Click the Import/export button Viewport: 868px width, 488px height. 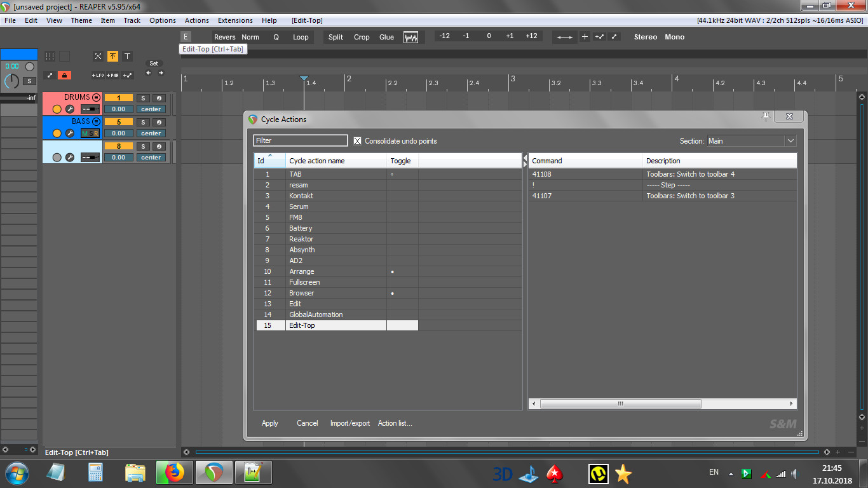pos(349,423)
